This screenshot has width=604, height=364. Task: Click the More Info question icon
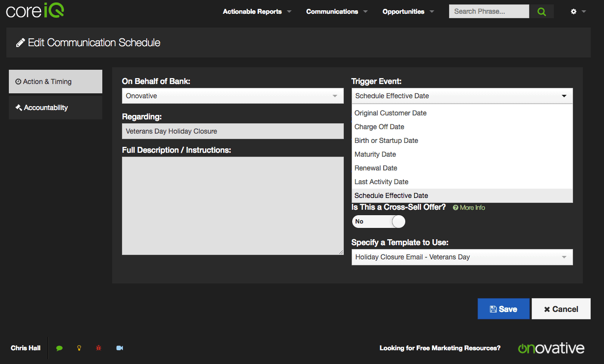coord(455,208)
